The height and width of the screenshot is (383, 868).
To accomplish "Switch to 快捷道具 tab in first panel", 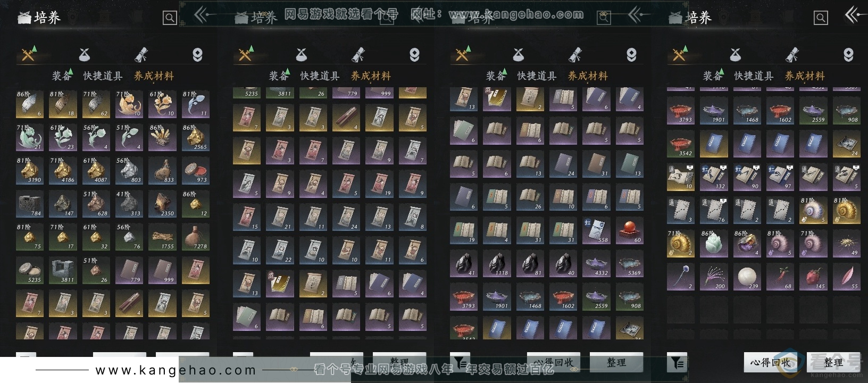I will coord(103,76).
